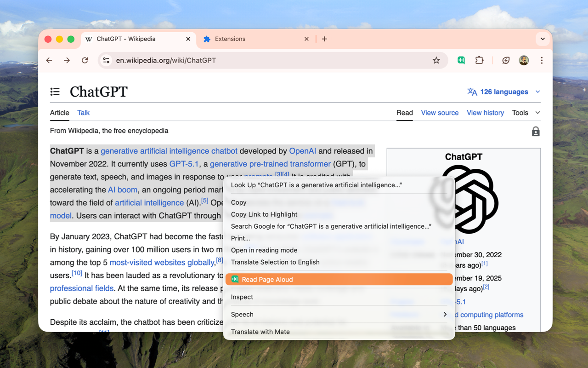Follow the OpenAI link
The image size is (588, 368).
[x=302, y=151]
